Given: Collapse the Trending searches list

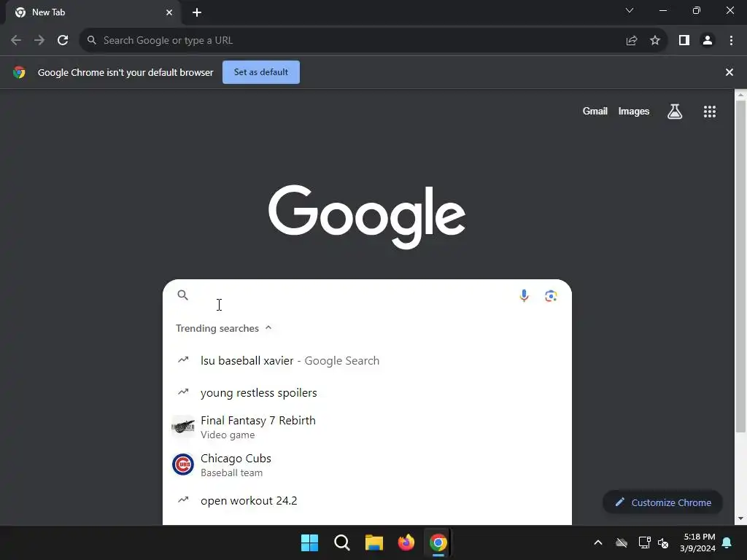Looking at the screenshot, I should 268,327.
